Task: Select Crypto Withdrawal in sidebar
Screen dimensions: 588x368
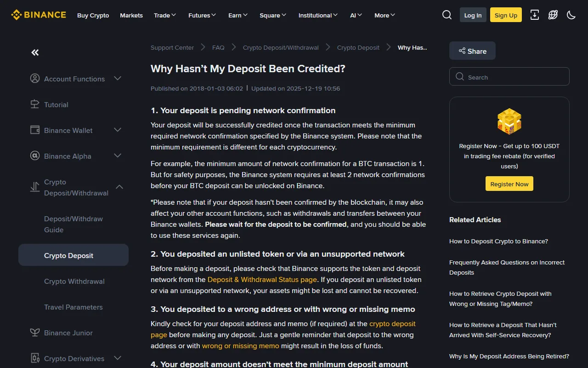Action: 73,281
